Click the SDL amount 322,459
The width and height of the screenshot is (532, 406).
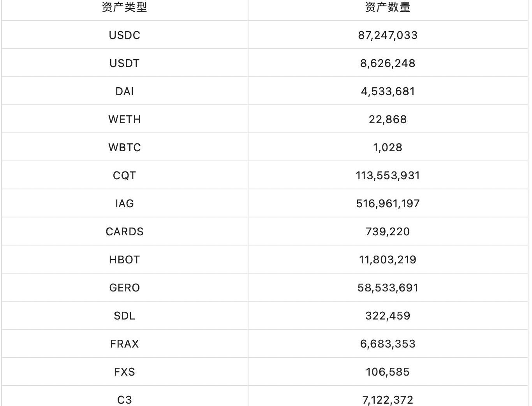click(388, 316)
